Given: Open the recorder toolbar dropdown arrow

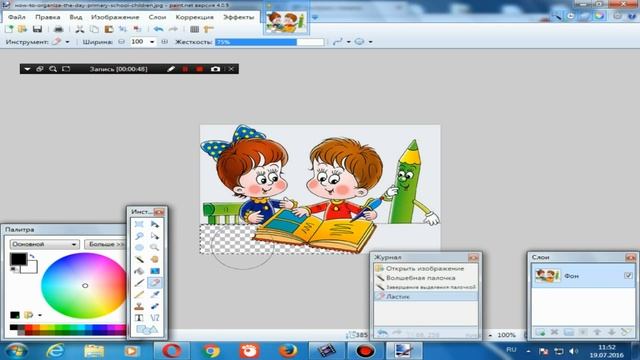Looking at the screenshot, I should [x=27, y=69].
